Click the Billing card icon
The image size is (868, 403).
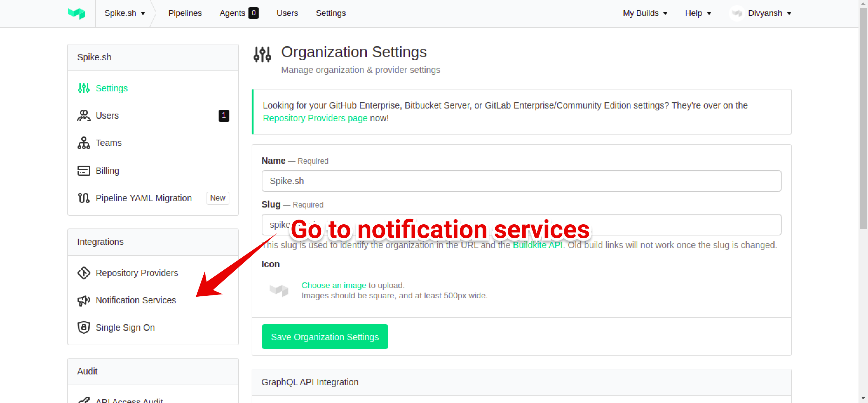tap(84, 171)
